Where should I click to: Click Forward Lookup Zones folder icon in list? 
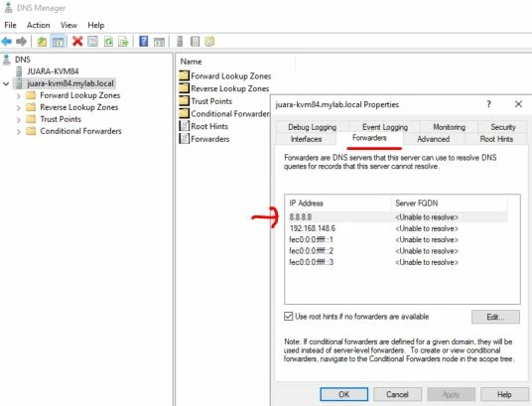[184, 75]
